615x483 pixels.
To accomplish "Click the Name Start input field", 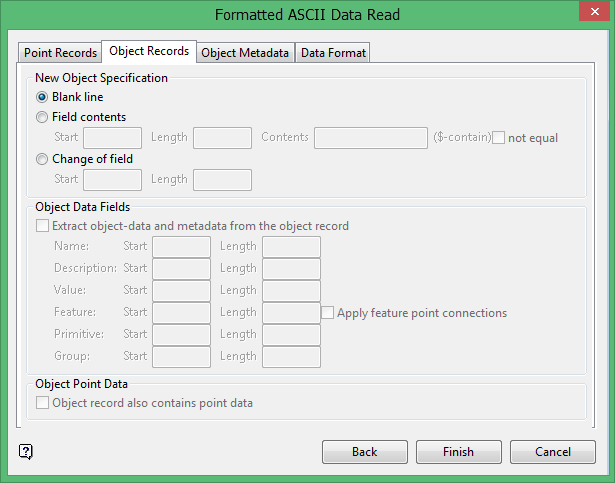I will (x=181, y=247).
